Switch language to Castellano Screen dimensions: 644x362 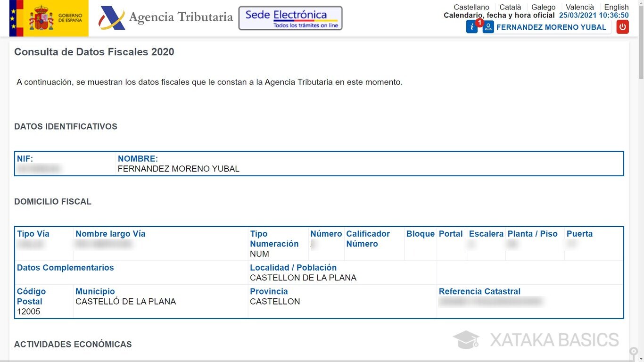(x=471, y=7)
